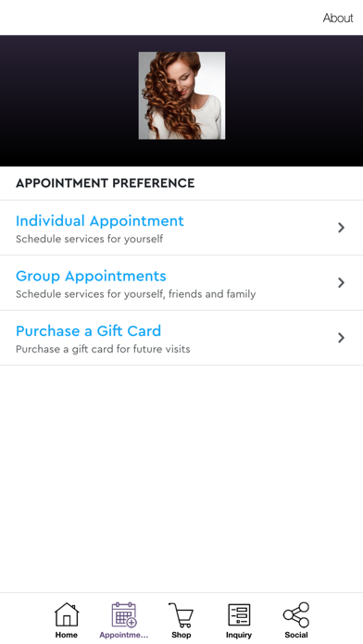Screen dimensions: 363x644
Task: Switch to the Shop tab label
Action: pyautogui.click(x=181, y=635)
